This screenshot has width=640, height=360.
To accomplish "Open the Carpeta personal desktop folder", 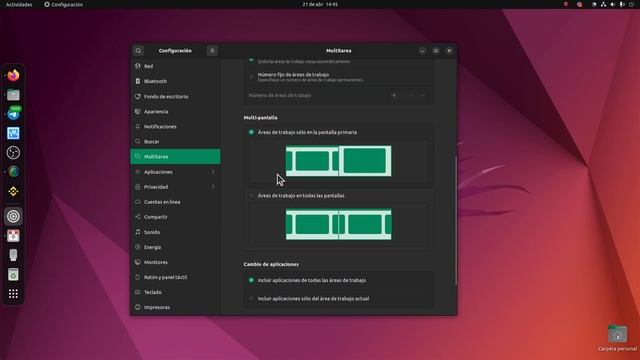I will point(617,338).
